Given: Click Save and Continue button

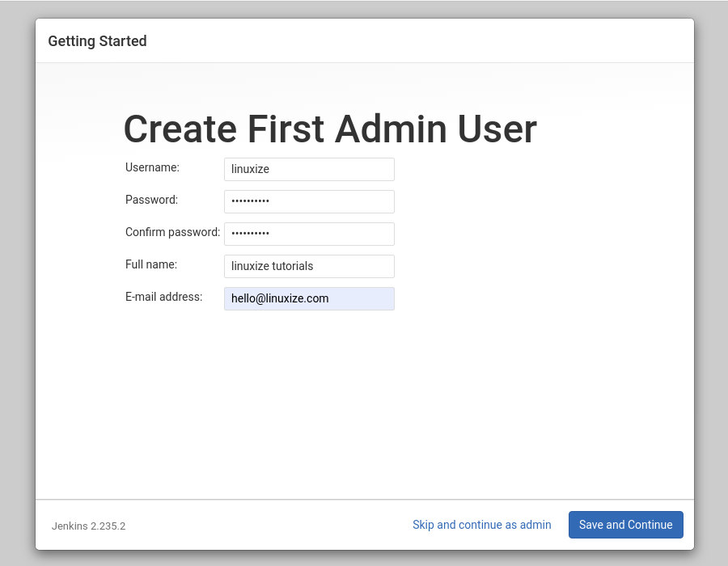Looking at the screenshot, I should pos(626,525).
